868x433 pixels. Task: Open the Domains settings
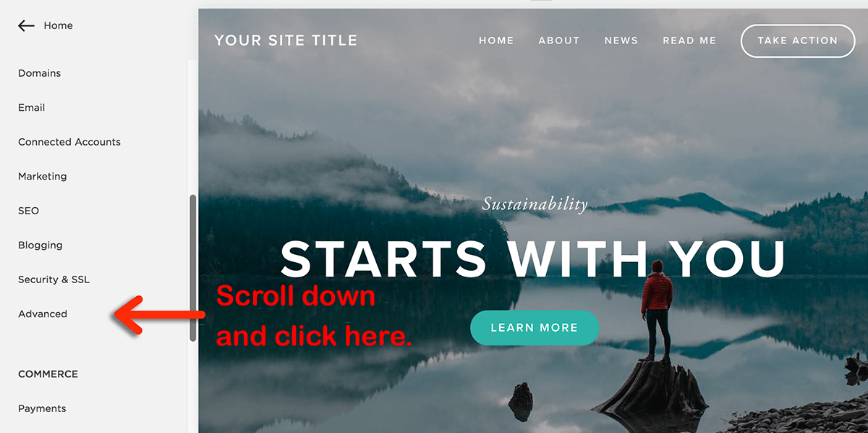[39, 73]
